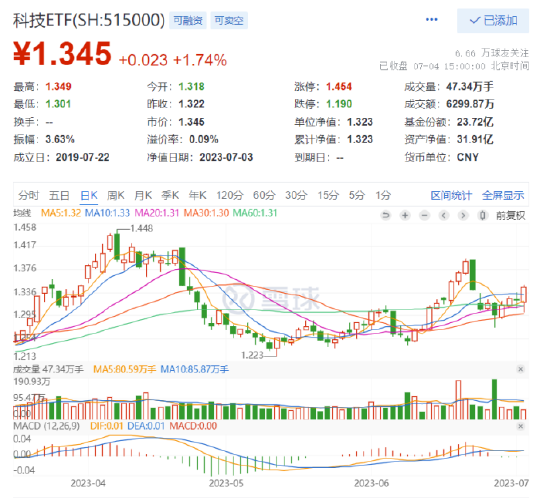Select the 120分 chart tab
Image resolution: width=550 pixels, height=499 pixels.
pyautogui.click(x=230, y=195)
